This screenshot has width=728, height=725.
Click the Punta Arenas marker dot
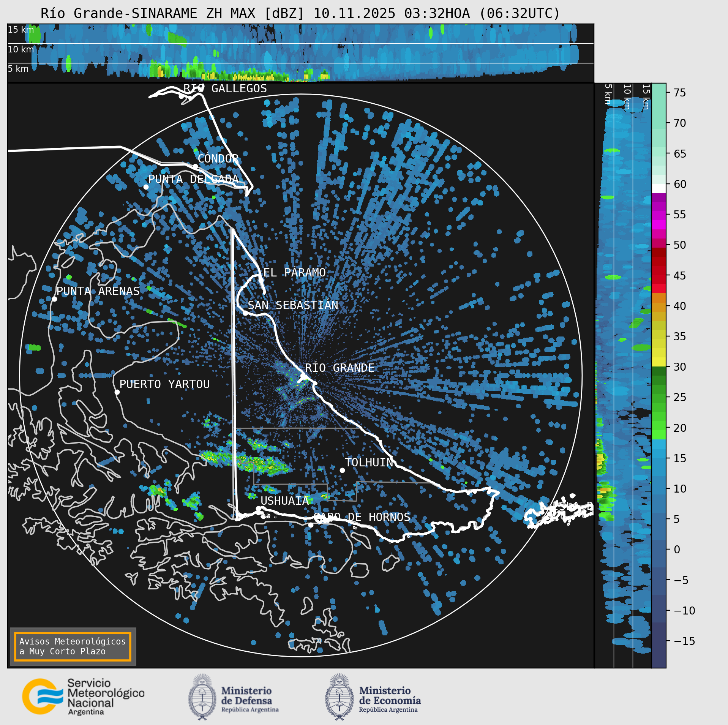click(x=54, y=299)
